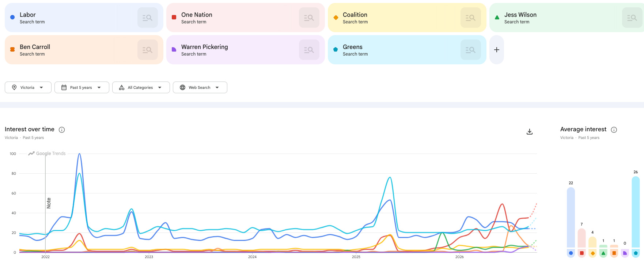
Task: Edit the One Nation search term name
Action: (197, 15)
